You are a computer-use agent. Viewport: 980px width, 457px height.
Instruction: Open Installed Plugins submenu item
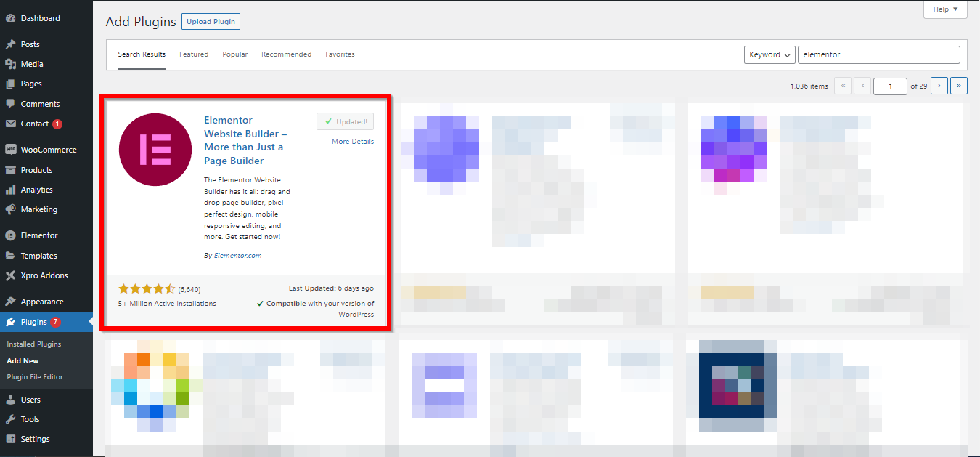(33, 344)
